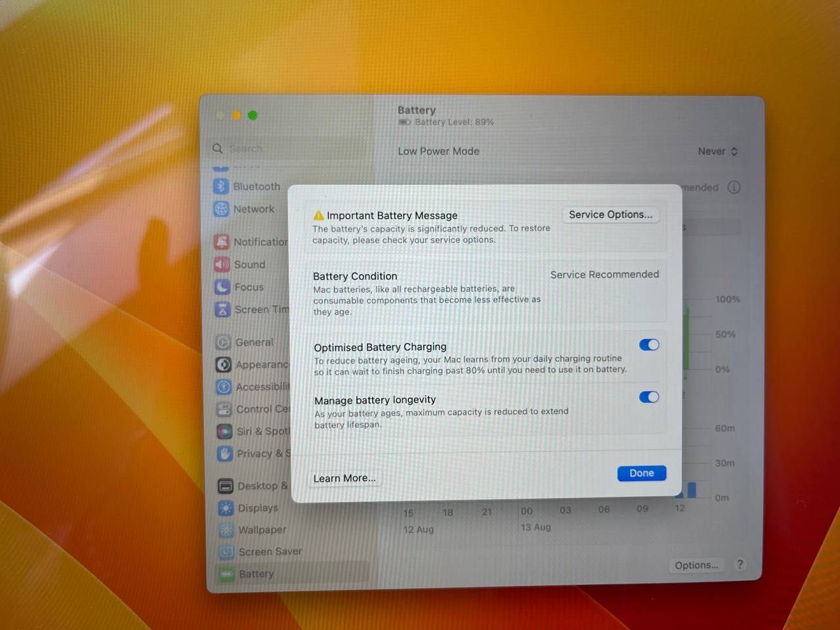
Task: Disable Manage battery longevity switch
Action: (649, 396)
